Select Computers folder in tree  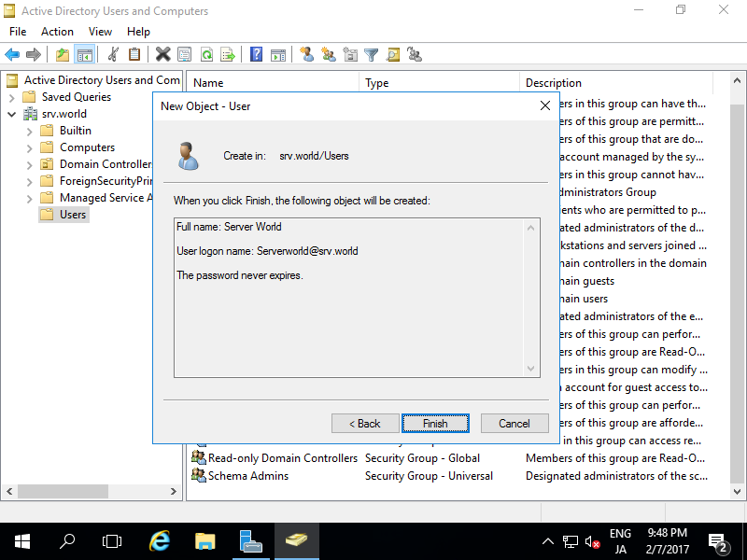click(87, 147)
